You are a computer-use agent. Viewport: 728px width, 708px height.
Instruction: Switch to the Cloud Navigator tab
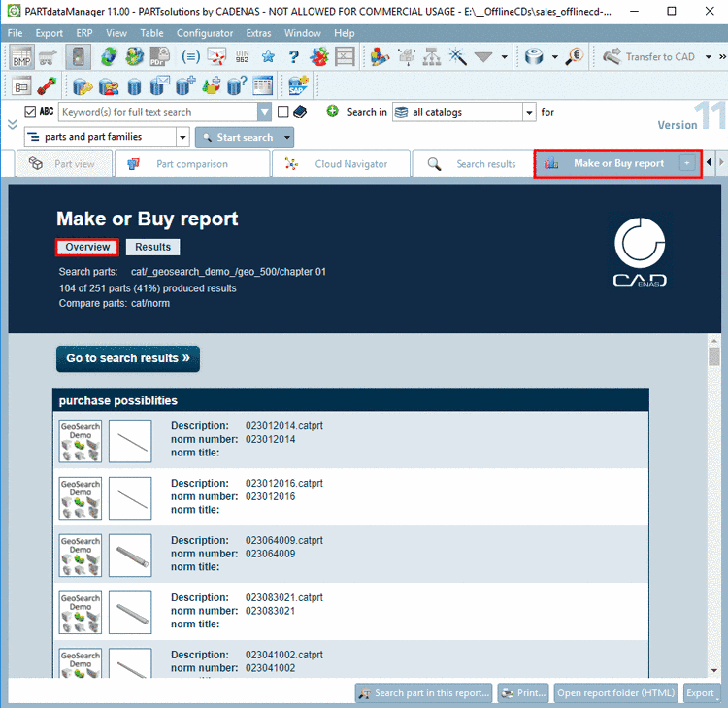(342, 163)
